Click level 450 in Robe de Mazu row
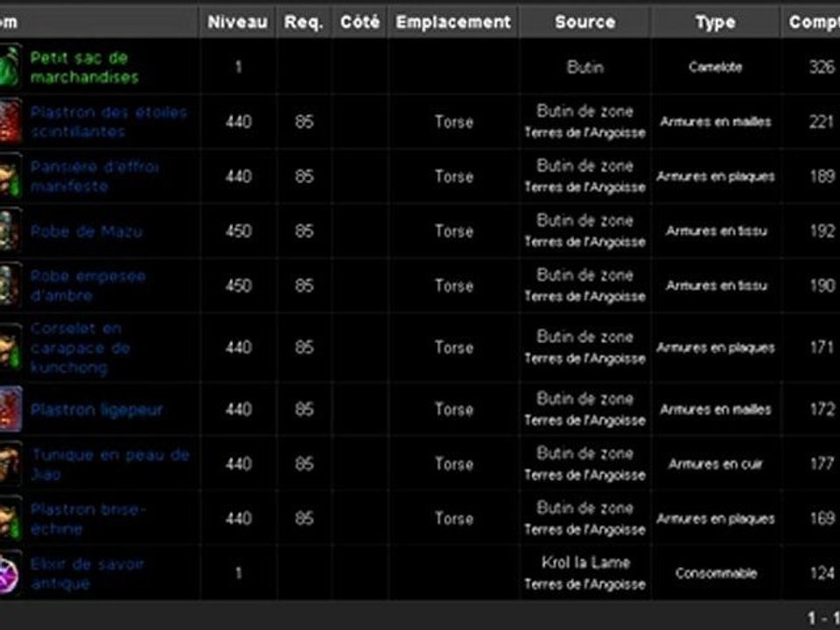This screenshot has width=840, height=630. (x=238, y=231)
